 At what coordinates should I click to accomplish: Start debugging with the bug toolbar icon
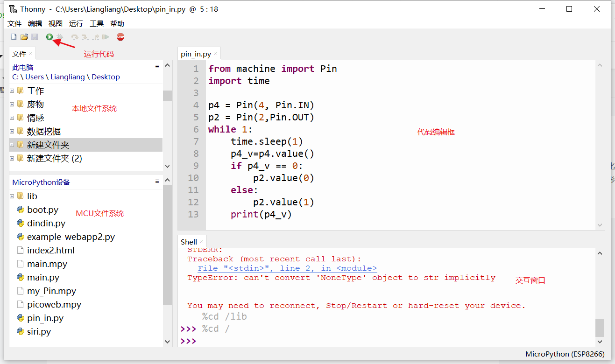tap(60, 36)
